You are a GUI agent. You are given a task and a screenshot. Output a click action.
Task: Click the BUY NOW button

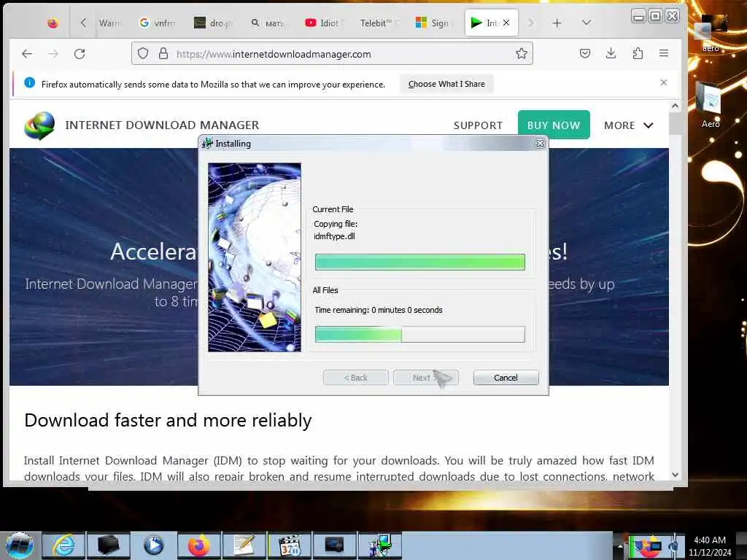[554, 125]
